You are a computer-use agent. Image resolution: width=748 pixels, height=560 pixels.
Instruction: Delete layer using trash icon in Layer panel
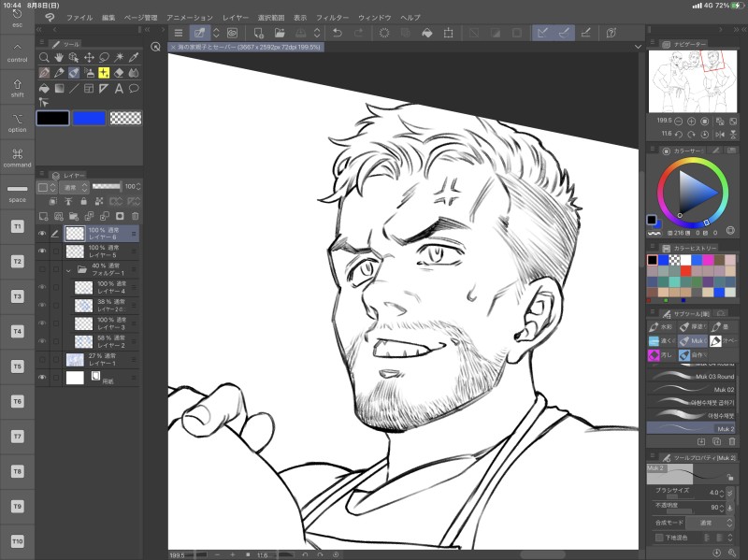coord(135,216)
